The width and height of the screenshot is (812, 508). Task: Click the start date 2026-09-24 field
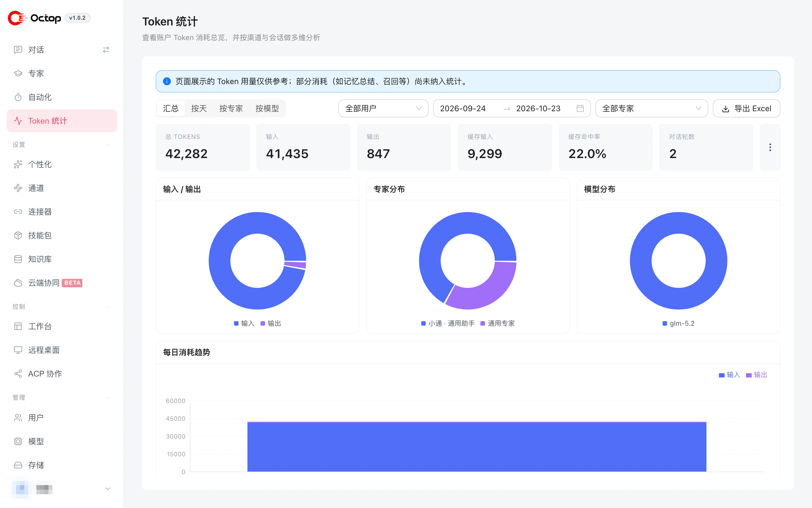tap(463, 109)
